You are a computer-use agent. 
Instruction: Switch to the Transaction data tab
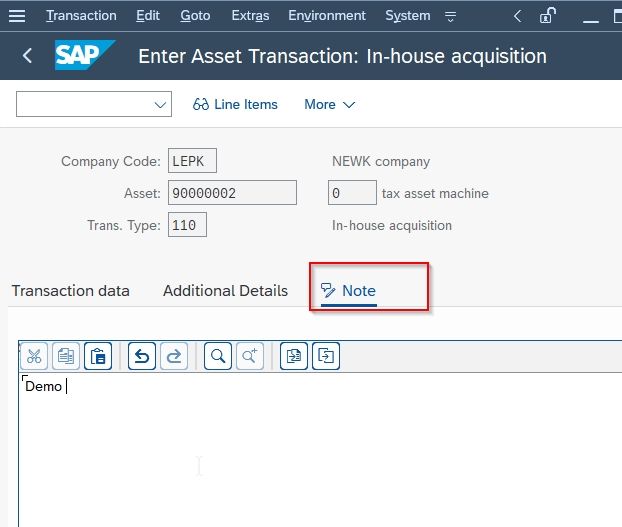pyautogui.click(x=71, y=291)
